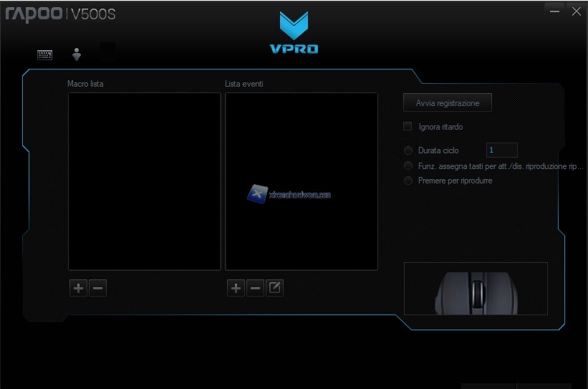The image size is (588, 389).
Task: Minimize the Rapoo V500S window
Action: point(554,11)
